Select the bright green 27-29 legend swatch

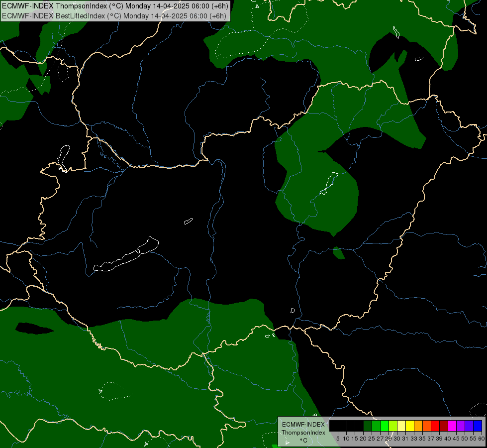point(385,426)
